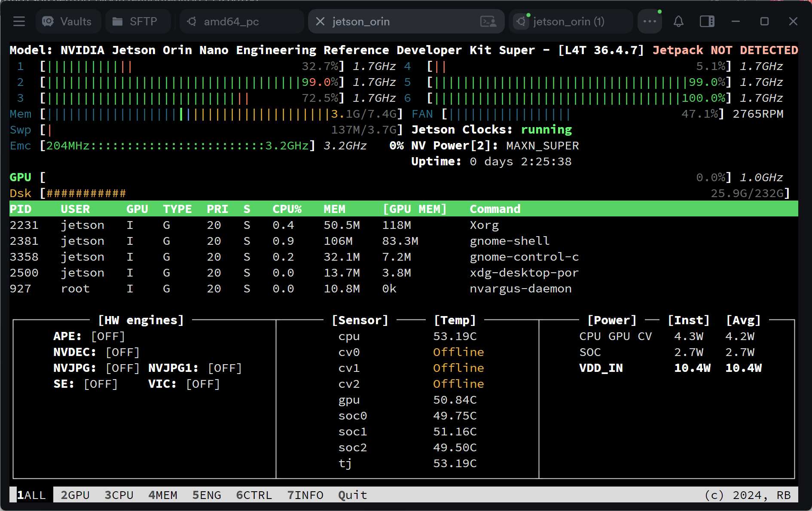Screen dimensions: 812x511
Task: Click the soc1 temperature 51.16C
Action: (455, 432)
